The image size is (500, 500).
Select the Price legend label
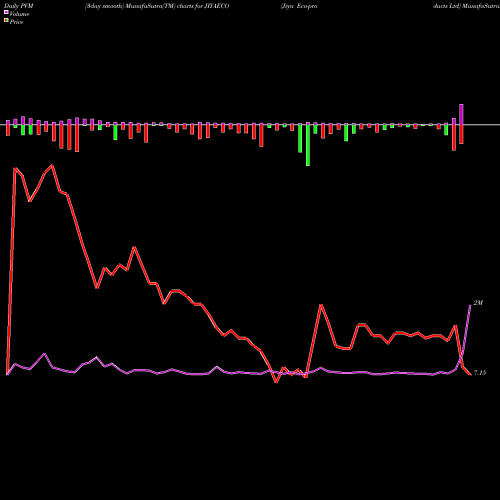click(16, 22)
